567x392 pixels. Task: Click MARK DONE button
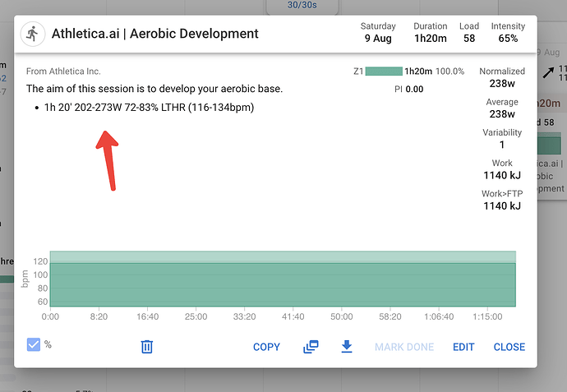click(404, 347)
